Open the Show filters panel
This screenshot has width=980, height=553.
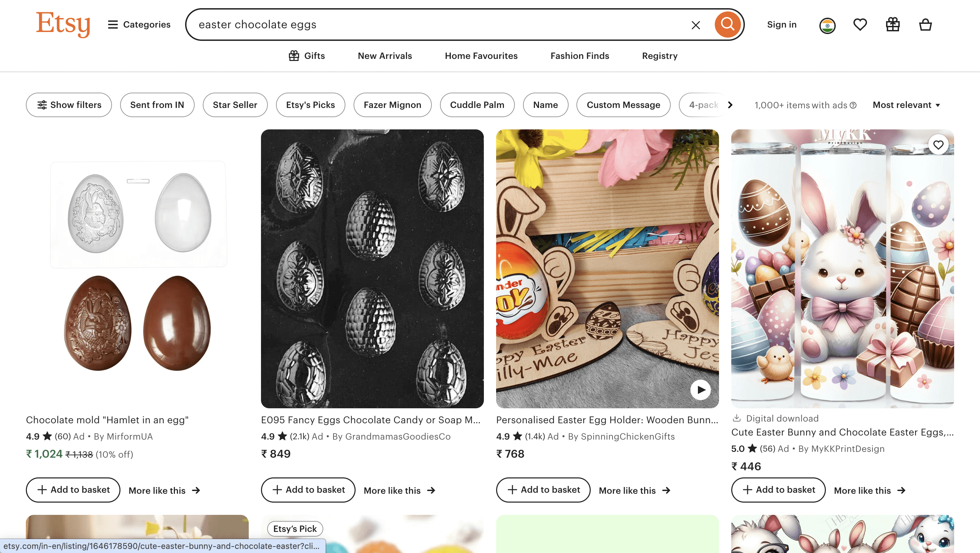(68, 105)
